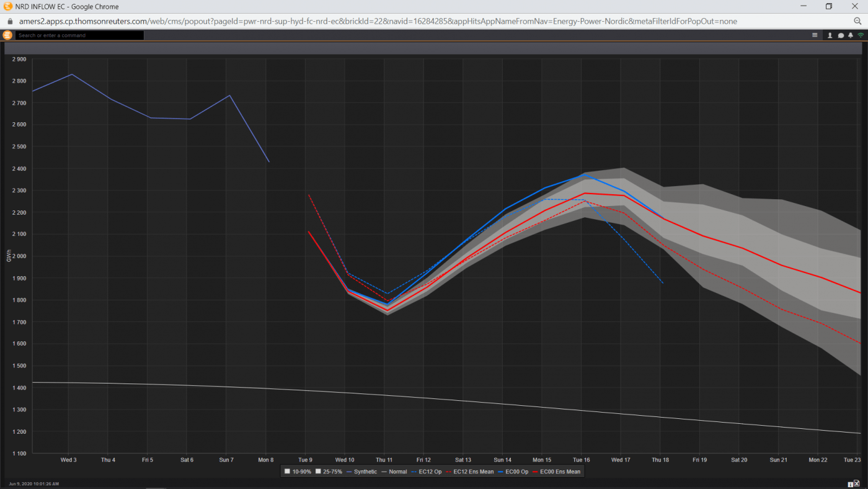
Task: Click the GWh y-axis unit label
Action: (x=9, y=256)
